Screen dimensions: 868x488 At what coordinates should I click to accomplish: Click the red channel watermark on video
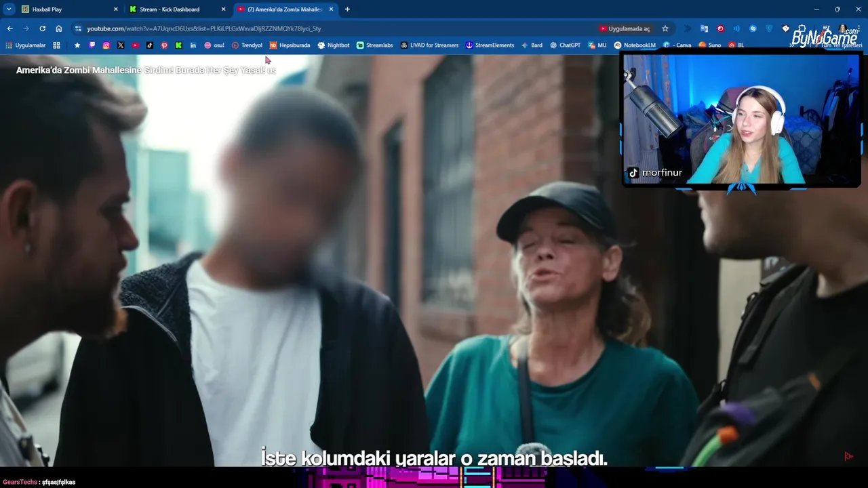click(848, 456)
